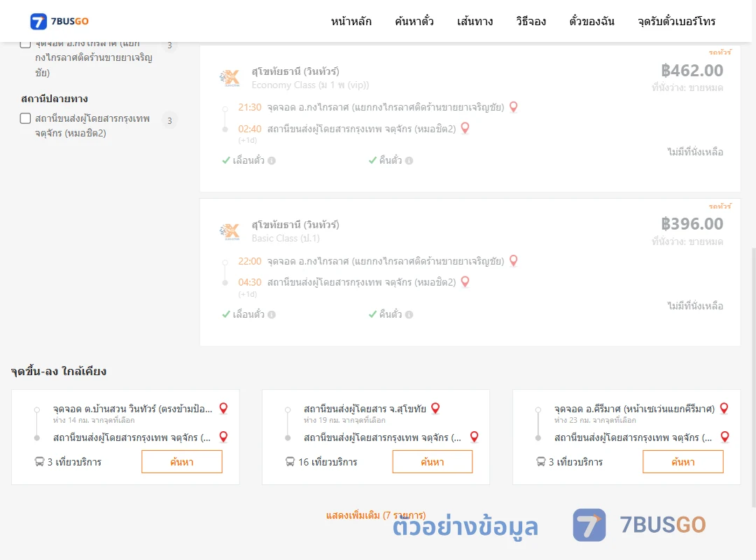The image size is (756, 560).
Task: Click ค้นหา button on ต.บ้านสวน card
Action: [x=182, y=461]
